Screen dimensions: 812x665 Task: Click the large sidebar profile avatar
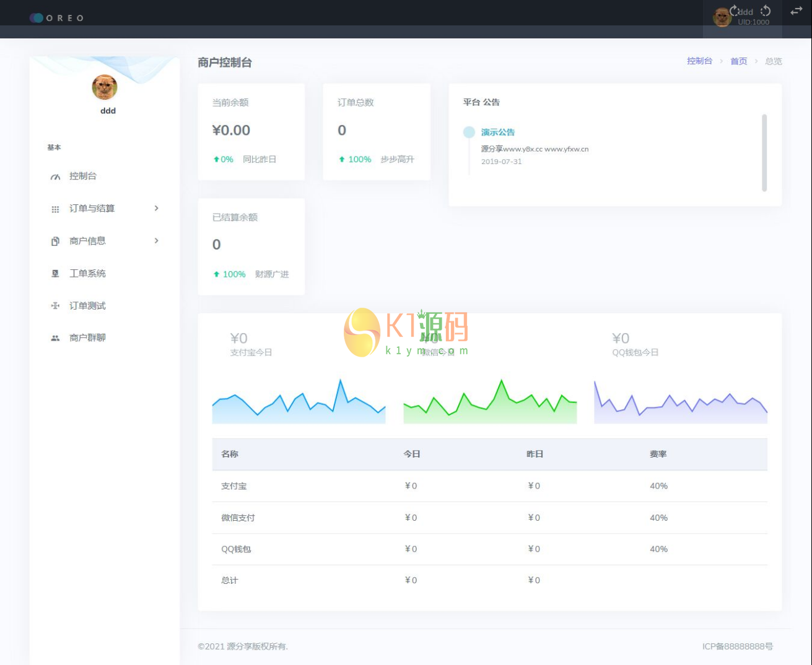(x=105, y=87)
